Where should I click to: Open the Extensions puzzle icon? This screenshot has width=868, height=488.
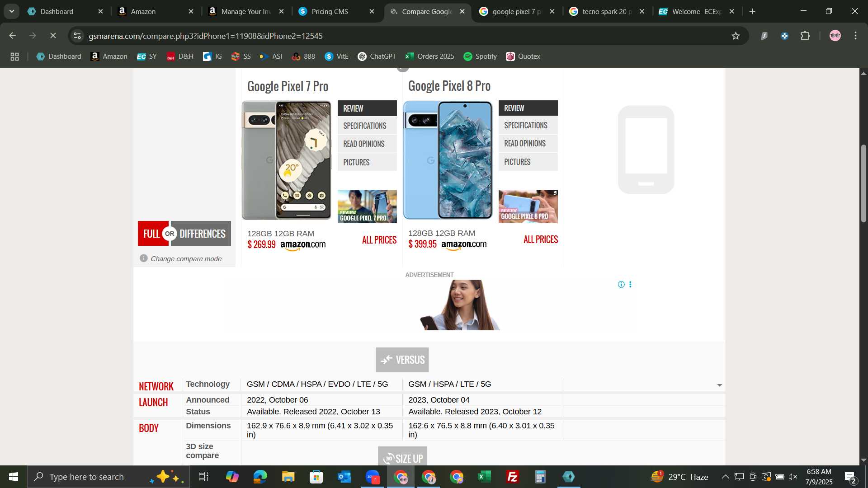point(805,36)
